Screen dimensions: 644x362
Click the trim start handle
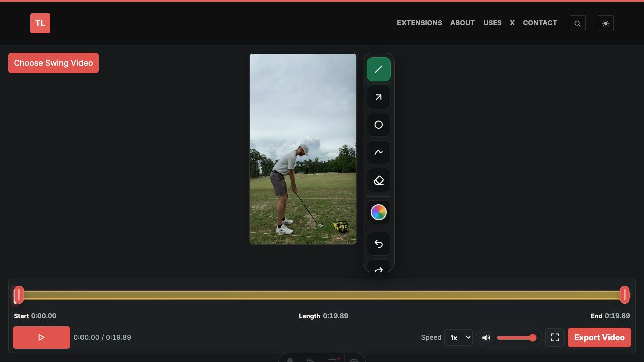(19, 295)
